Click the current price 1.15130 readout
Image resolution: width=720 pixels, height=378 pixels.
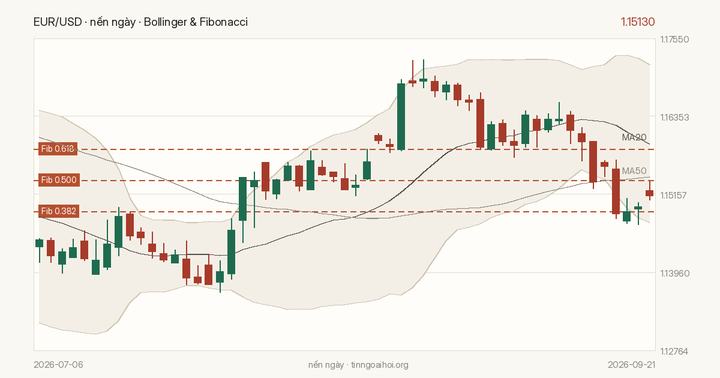pos(638,22)
